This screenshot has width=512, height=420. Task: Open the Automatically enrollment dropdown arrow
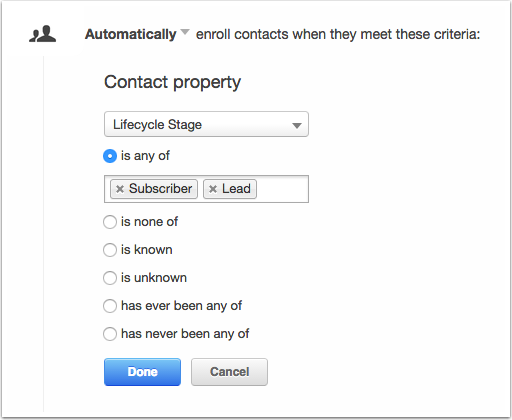(x=185, y=32)
